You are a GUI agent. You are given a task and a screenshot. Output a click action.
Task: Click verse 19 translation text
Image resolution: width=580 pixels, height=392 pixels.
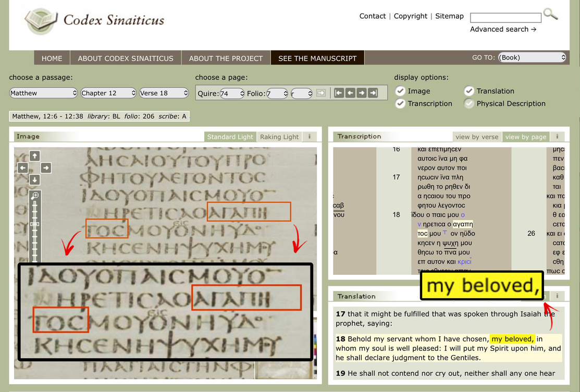coord(446,373)
